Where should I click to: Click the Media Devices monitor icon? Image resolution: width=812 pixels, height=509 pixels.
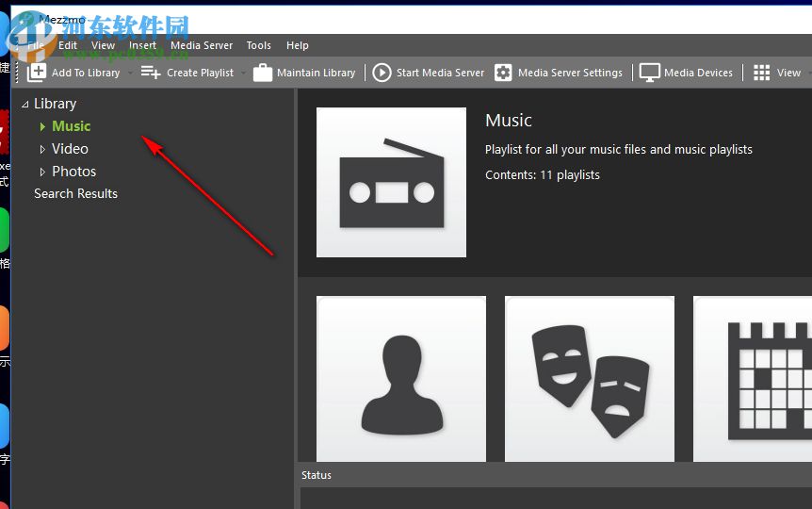650,73
